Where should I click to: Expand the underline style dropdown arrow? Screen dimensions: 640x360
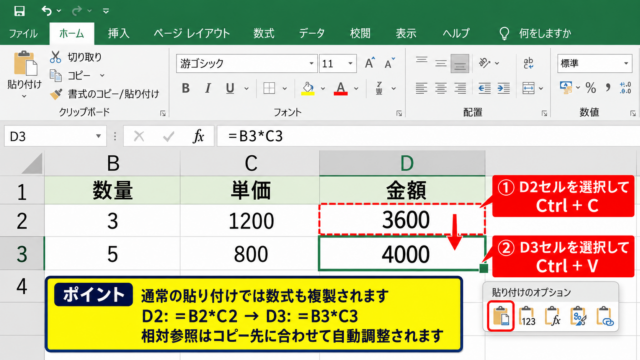(246, 88)
